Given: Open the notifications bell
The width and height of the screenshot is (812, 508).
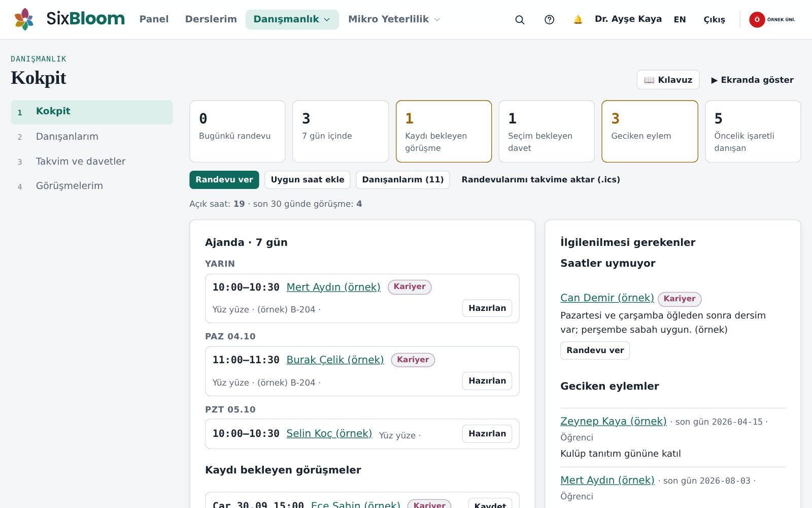Looking at the screenshot, I should coord(578,19).
